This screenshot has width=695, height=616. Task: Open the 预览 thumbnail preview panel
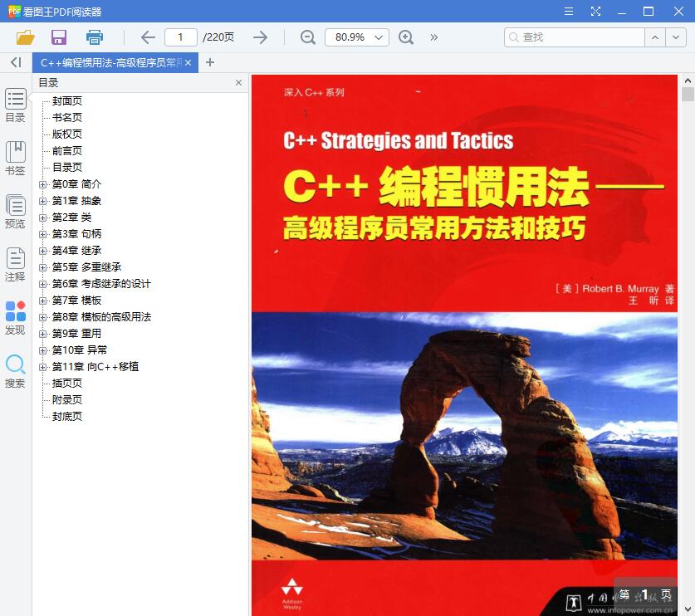(15, 212)
